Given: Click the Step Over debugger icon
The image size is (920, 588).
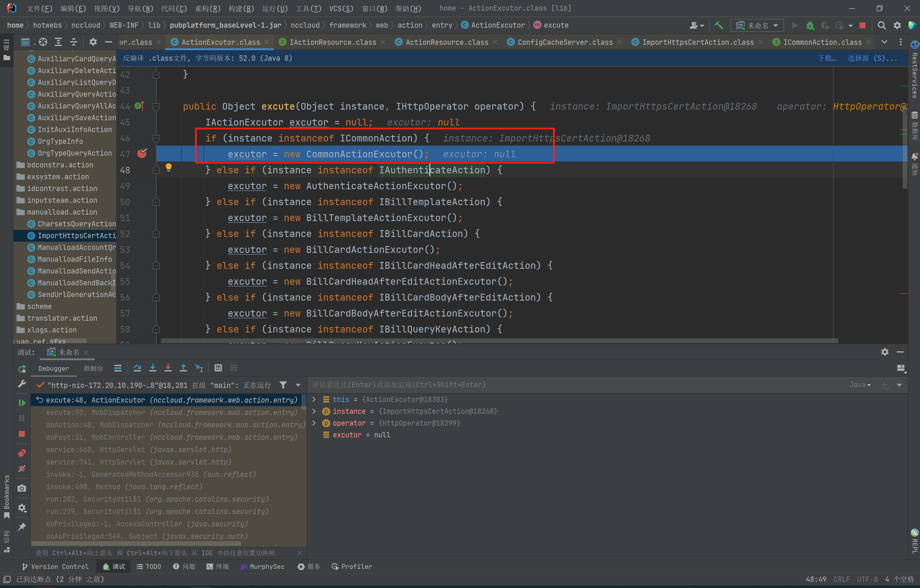Looking at the screenshot, I should (137, 368).
